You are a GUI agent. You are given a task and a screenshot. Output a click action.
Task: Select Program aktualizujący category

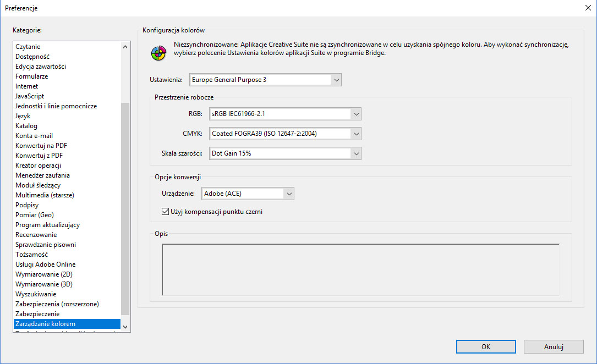(67, 224)
